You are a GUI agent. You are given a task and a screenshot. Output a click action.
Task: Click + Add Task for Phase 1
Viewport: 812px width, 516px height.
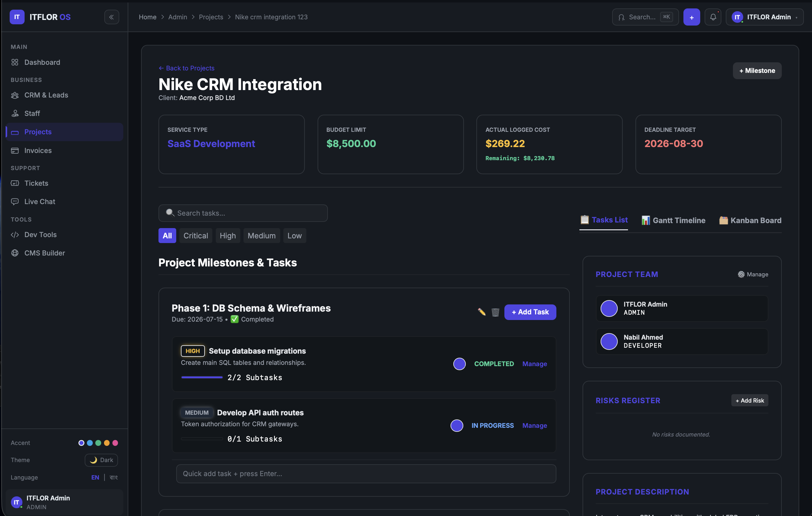pos(530,312)
